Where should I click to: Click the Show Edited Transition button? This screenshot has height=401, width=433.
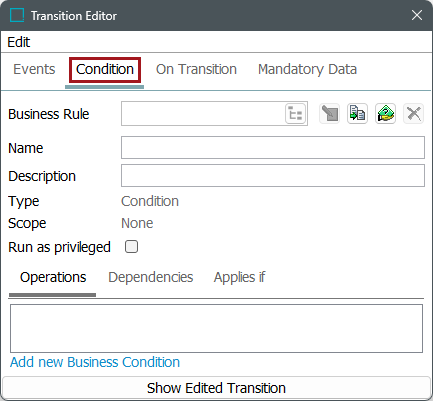point(216,388)
